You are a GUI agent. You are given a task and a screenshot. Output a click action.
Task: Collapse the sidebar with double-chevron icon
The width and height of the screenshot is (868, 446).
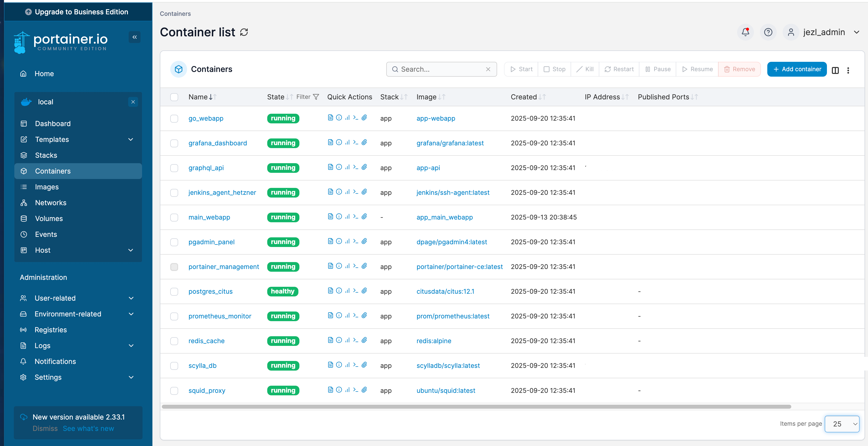[134, 37]
